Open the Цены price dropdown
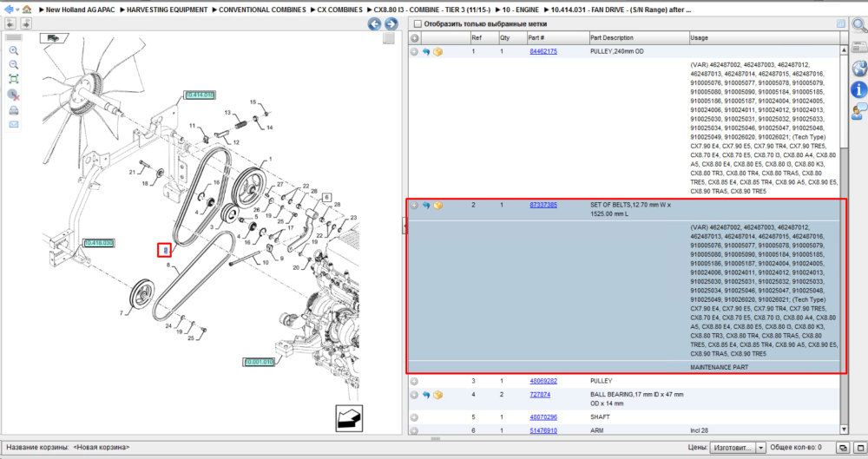Screen dimensions: 868x459 pos(760,448)
